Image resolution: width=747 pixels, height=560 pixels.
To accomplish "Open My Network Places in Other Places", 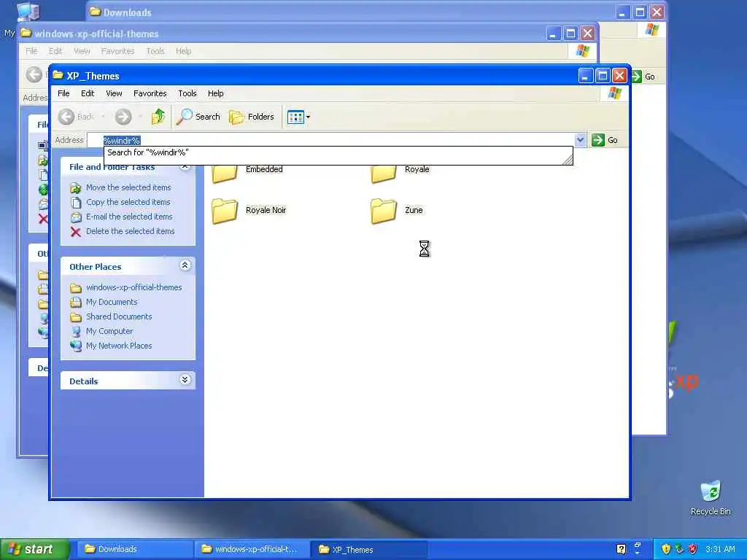I will [x=119, y=346].
